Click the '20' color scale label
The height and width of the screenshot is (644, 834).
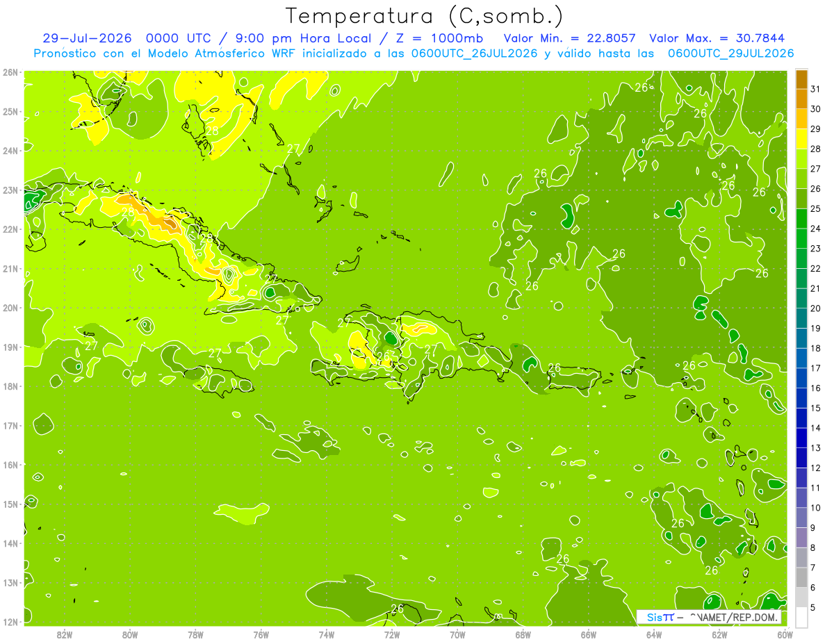[816, 308]
